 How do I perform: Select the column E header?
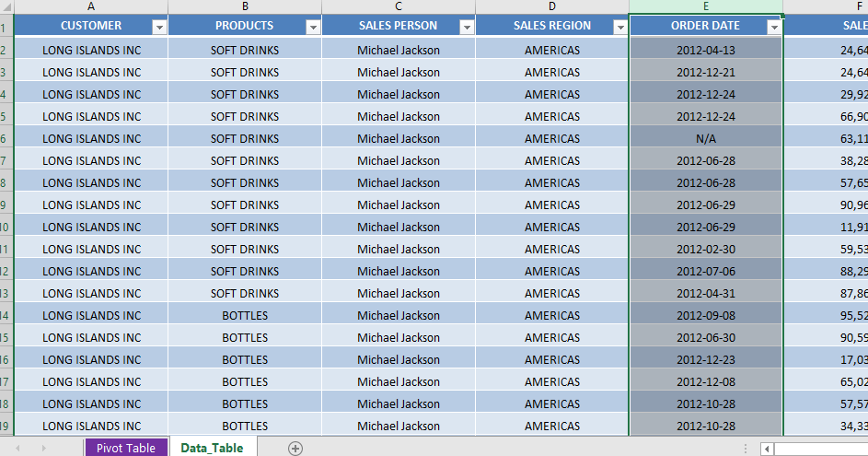click(706, 6)
